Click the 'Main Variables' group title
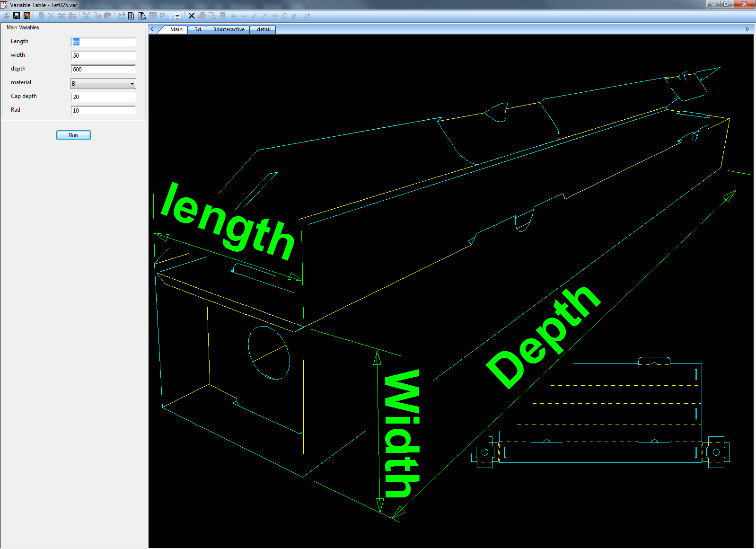 [x=23, y=27]
